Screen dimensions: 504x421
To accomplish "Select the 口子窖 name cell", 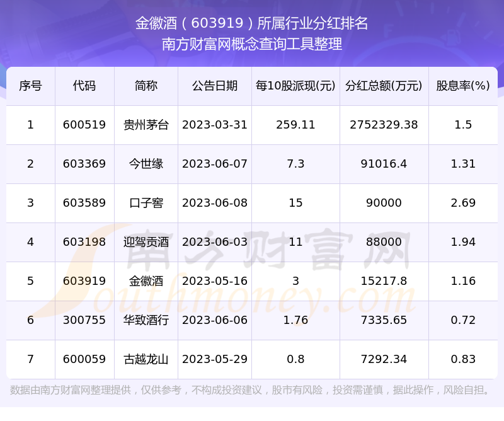I will [146, 203].
